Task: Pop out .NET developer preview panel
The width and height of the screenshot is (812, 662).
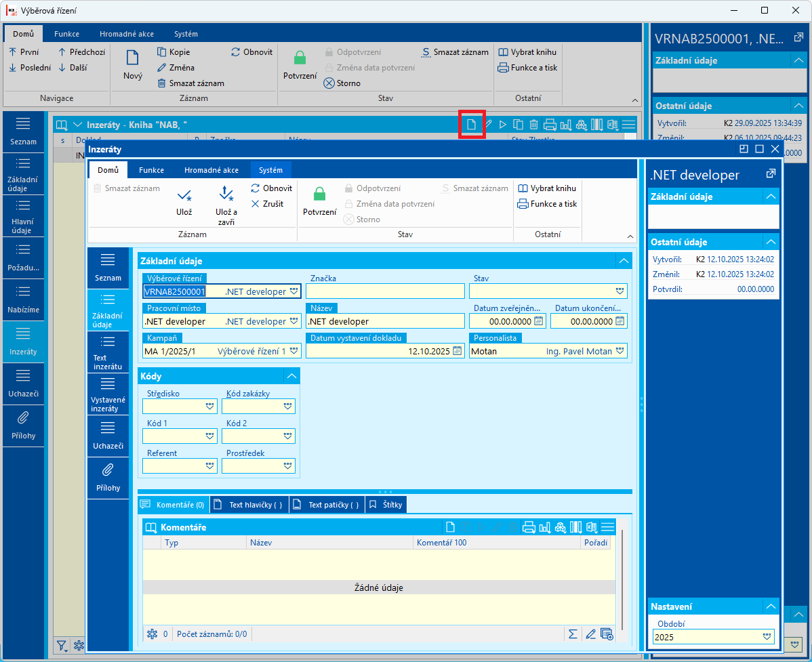Action: click(x=771, y=174)
